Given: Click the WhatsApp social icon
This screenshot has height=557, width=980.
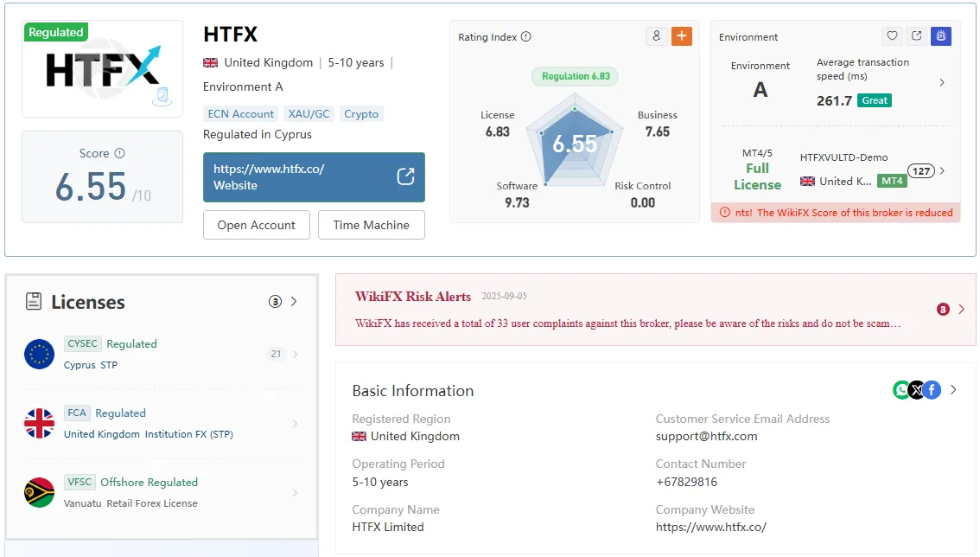Looking at the screenshot, I should tap(900, 390).
